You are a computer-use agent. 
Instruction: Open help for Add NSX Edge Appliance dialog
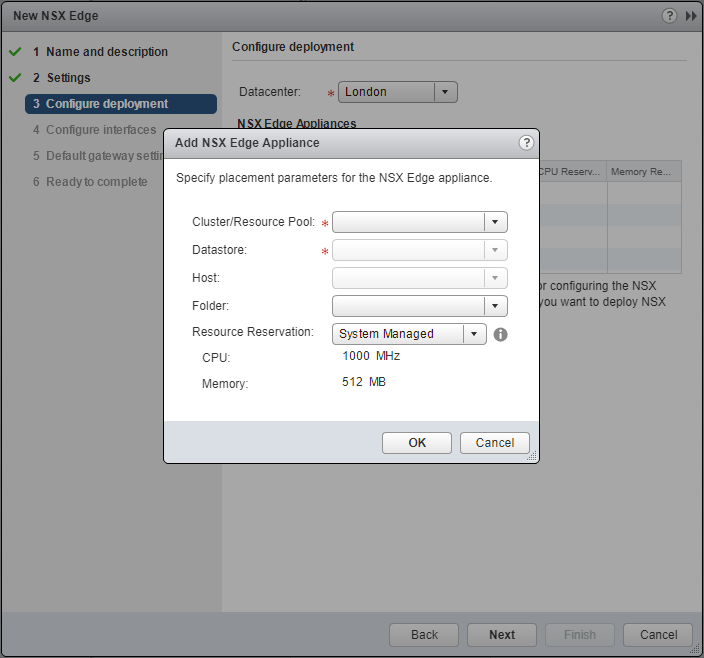[526, 143]
